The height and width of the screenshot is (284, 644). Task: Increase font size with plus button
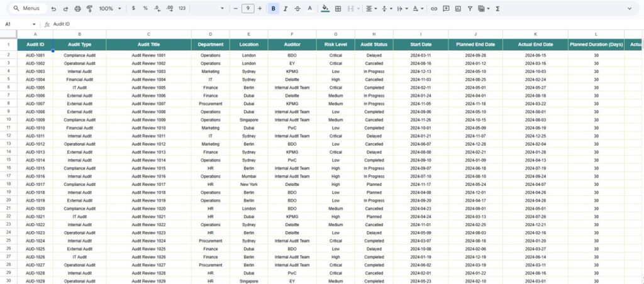[260, 8]
